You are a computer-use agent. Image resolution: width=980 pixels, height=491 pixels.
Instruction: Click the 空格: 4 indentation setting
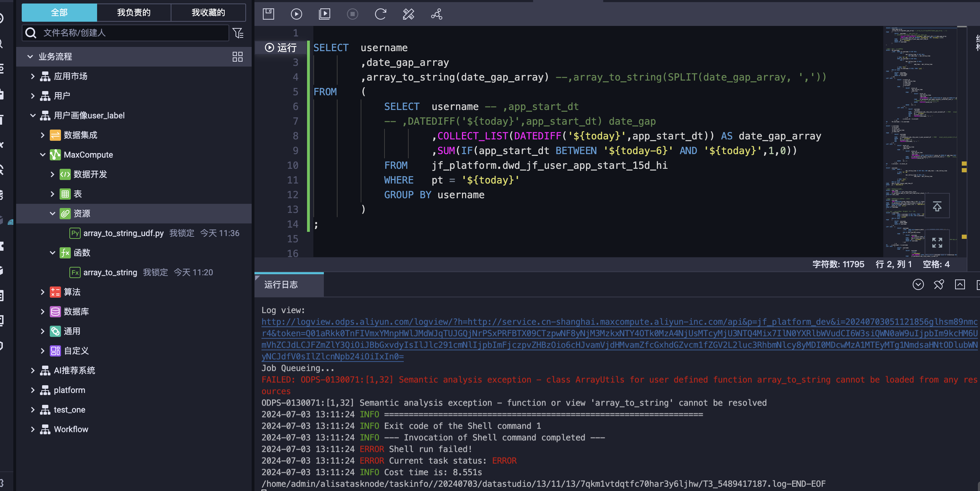pos(936,264)
